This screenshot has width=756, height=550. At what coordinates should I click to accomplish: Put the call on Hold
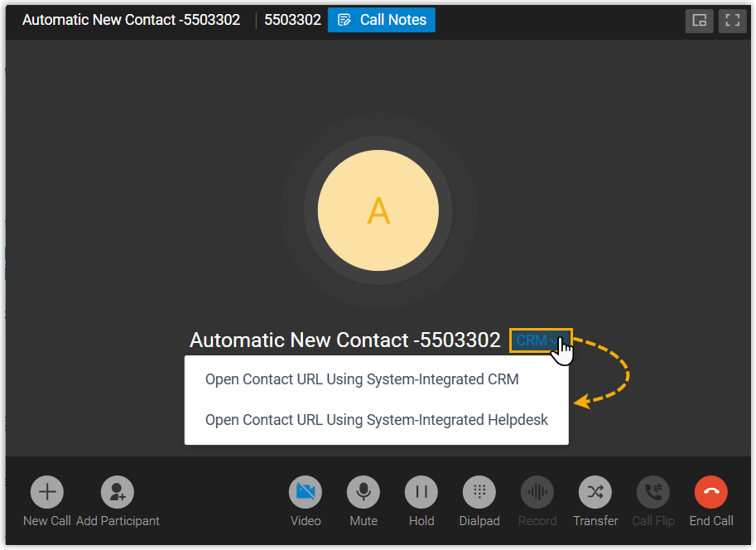click(x=421, y=492)
